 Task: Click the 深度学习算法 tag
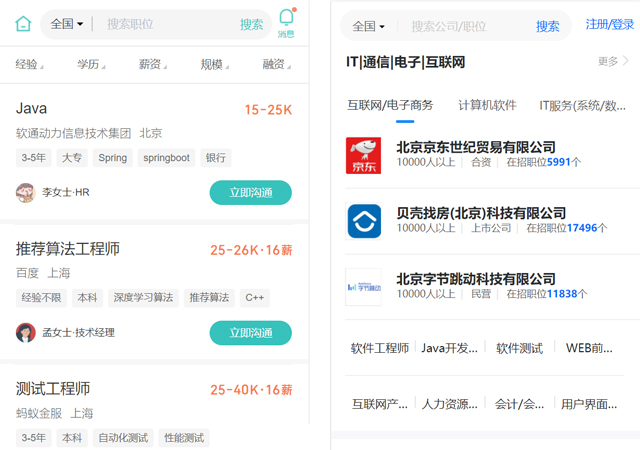(x=143, y=298)
